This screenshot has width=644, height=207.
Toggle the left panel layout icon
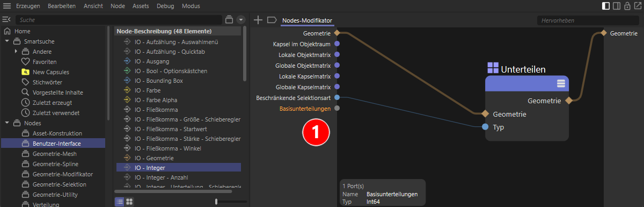606,6
